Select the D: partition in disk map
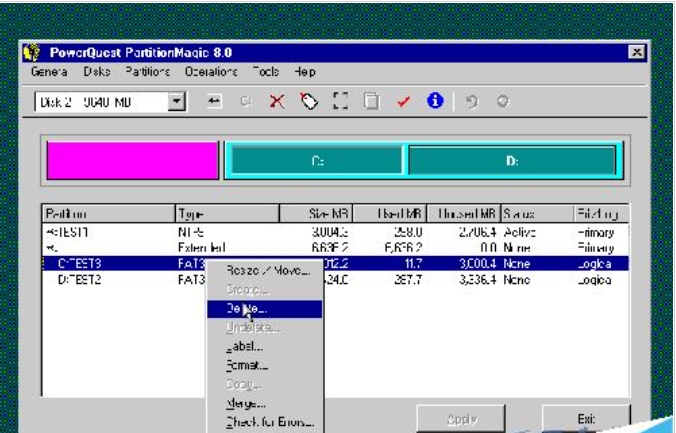 (x=512, y=161)
